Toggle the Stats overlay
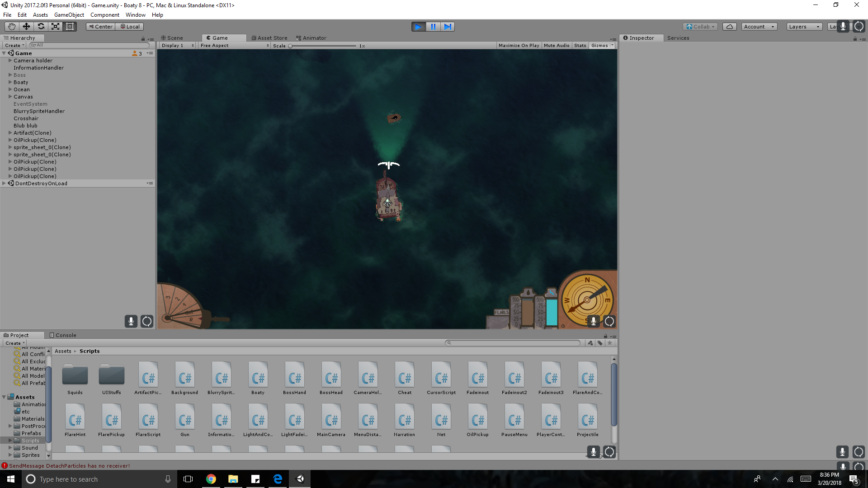 click(580, 46)
